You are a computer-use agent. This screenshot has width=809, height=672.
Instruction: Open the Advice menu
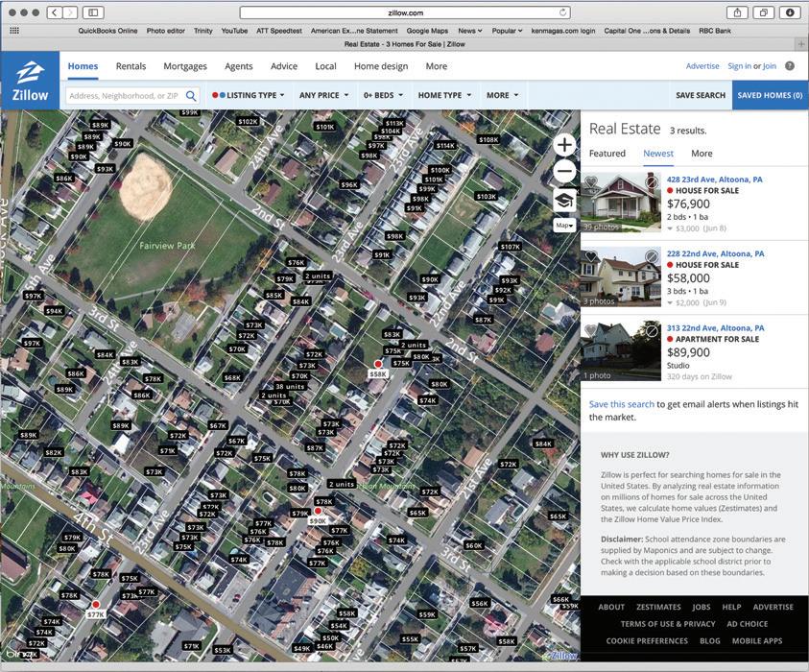(284, 66)
